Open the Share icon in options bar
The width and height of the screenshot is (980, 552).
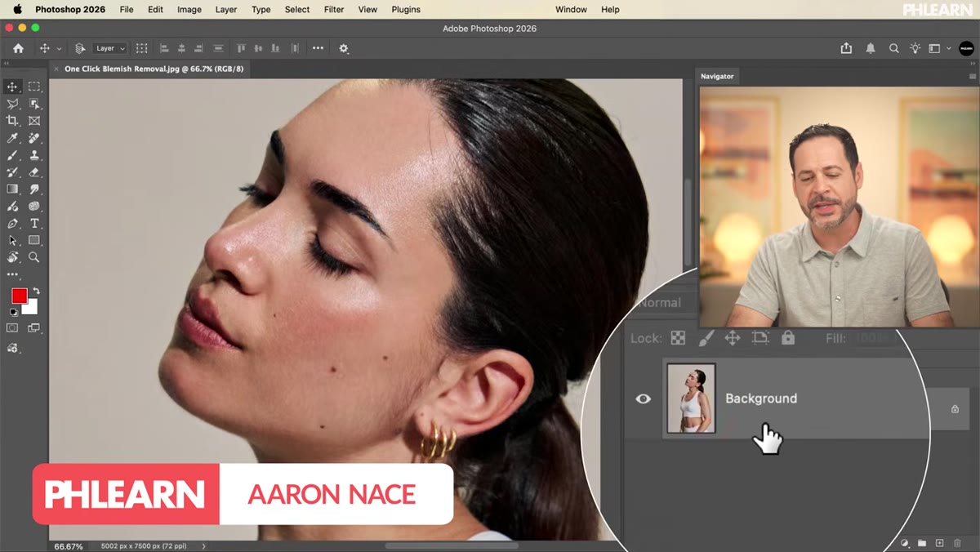[x=846, y=48]
